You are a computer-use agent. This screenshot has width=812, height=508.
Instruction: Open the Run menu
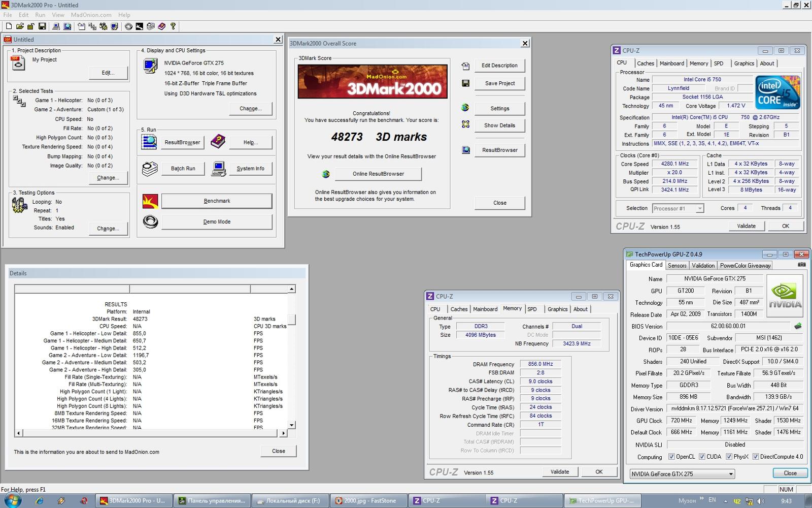pos(40,15)
